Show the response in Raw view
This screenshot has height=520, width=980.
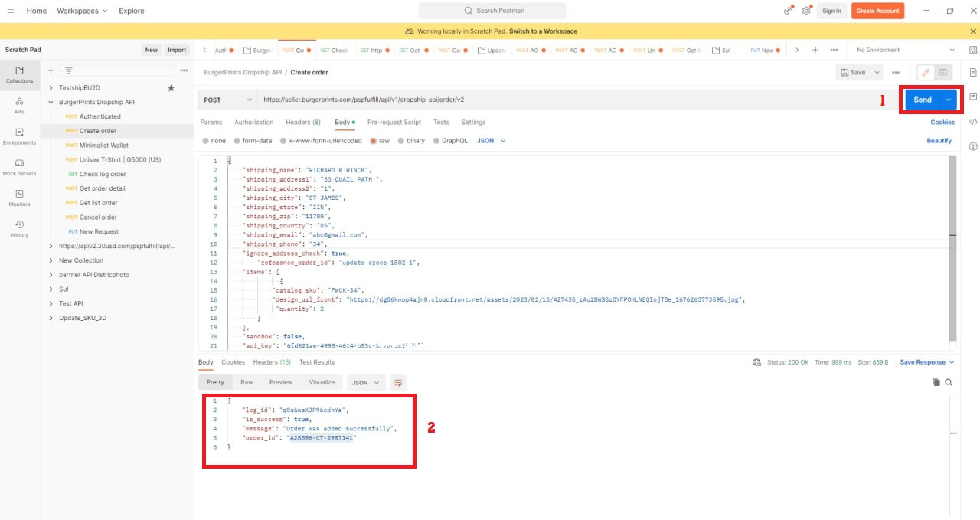point(247,382)
